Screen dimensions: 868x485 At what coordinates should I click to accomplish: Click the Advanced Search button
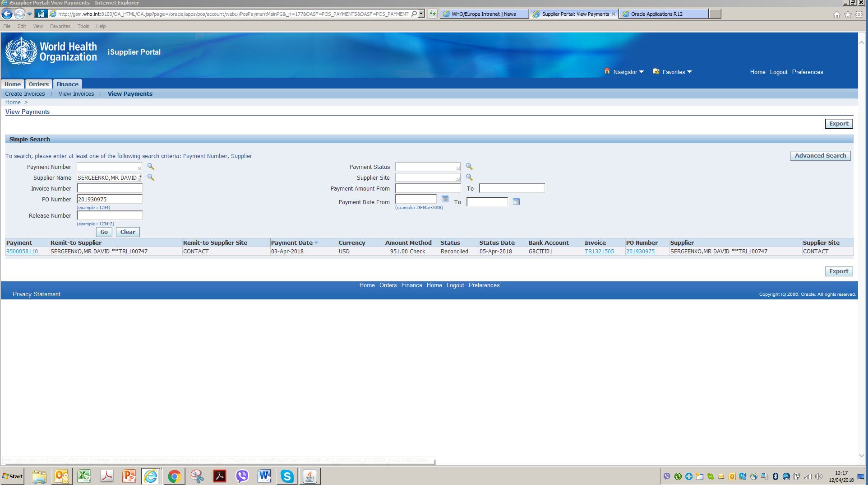pyautogui.click(x=820, y=156)
